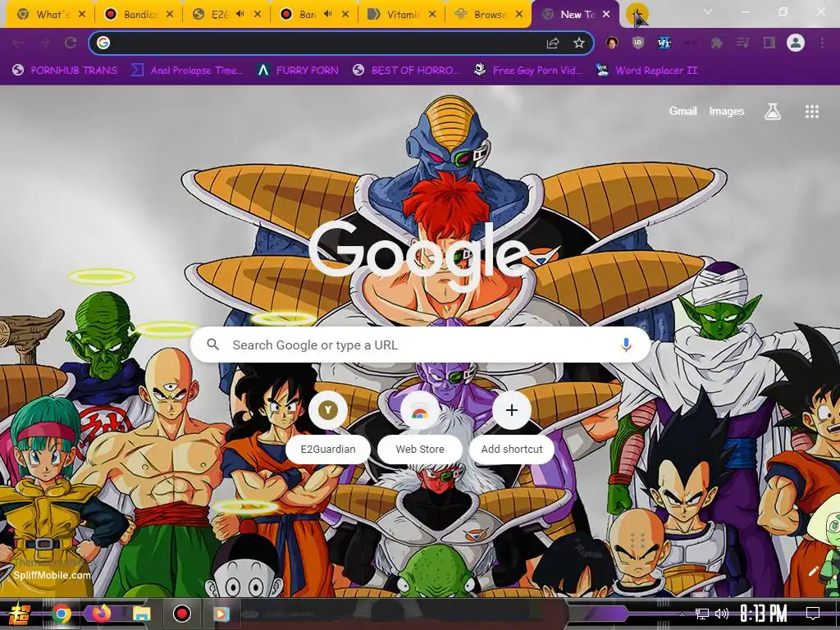Toggle the browser side panel icon
Screen dimensions: 840x630
click(x=769, y=43)
